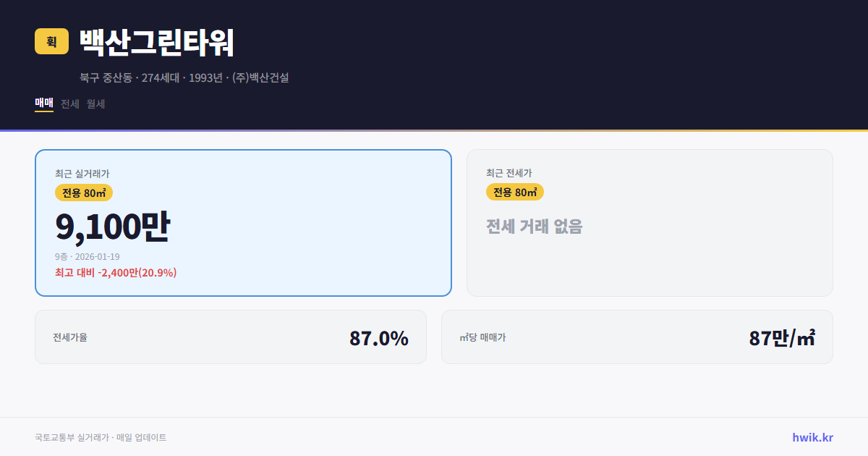The height and width of the screenshot is (456, 868).
Task: Click the 최고 대비 -2,400만(20.9%) comparison text
Action: pyautogui.click(x=116, y=273)
